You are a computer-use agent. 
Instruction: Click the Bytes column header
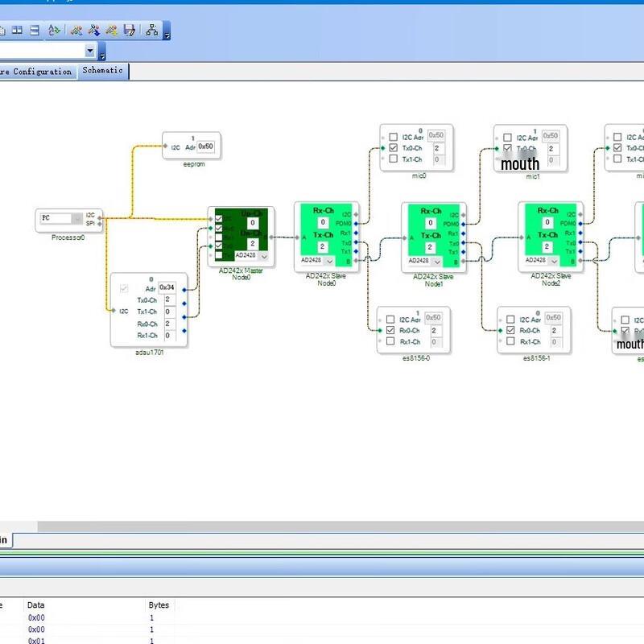click(159, 605)
